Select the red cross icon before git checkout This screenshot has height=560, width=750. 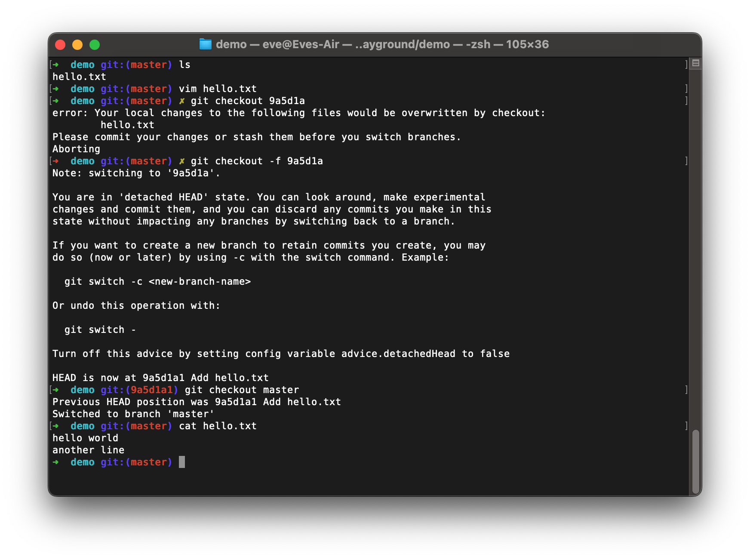tap(182, 101)
